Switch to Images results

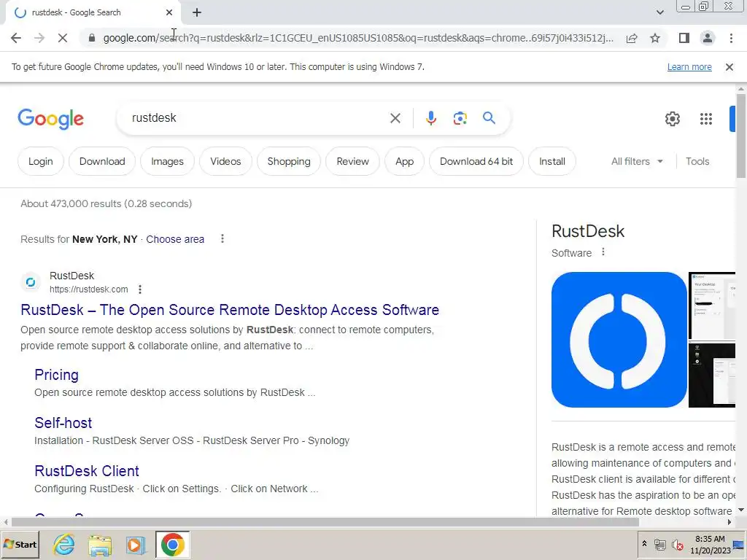pos(167,161)
